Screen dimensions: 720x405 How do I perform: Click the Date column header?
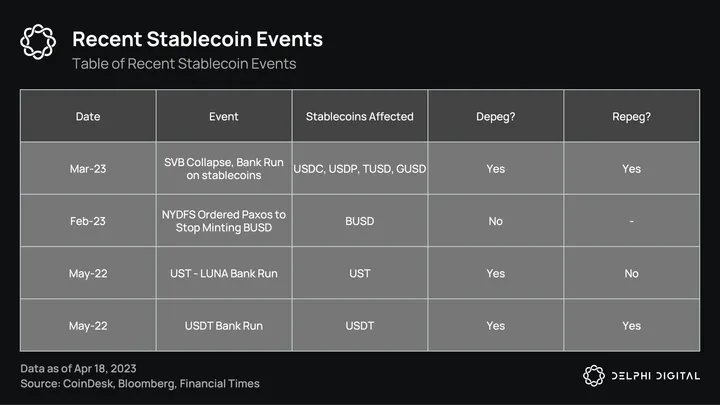click(88, 116)
